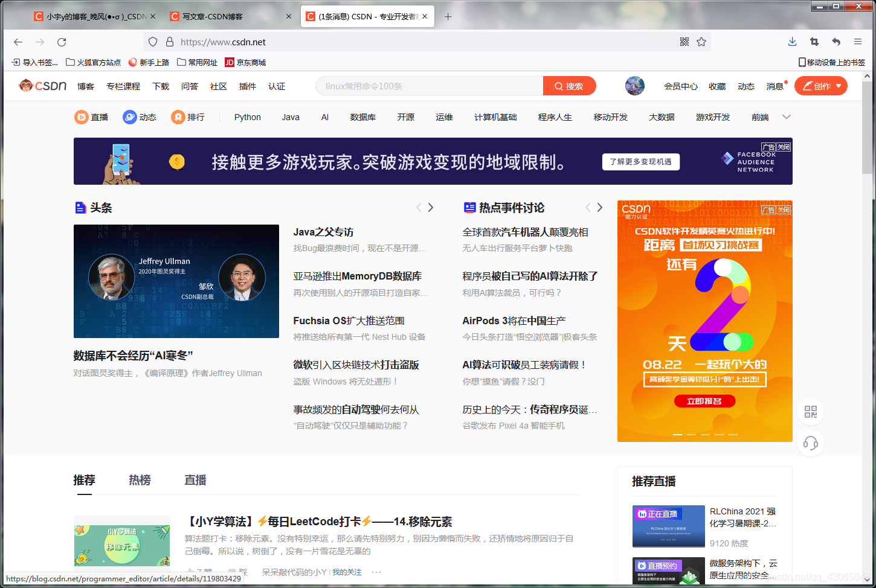Click the QR code floating side button
Image resolution: width=876 pixels, height=588 pixels.
tap(811, 412)
